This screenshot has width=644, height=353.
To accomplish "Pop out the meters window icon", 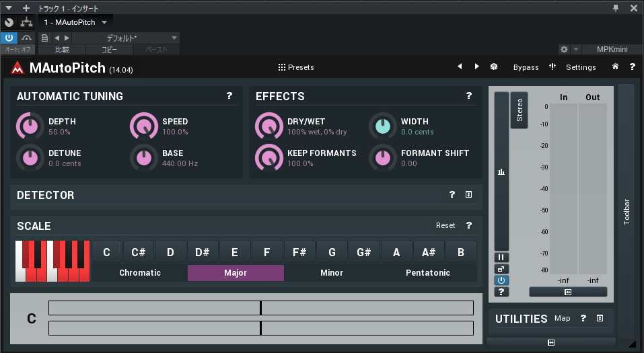I will tap(501, 269).
